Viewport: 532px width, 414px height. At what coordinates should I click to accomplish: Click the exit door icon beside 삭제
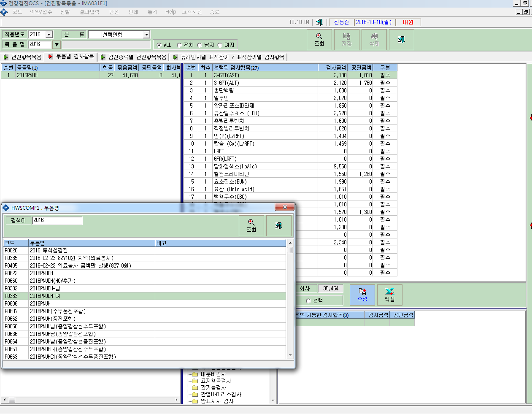(401, 40)
